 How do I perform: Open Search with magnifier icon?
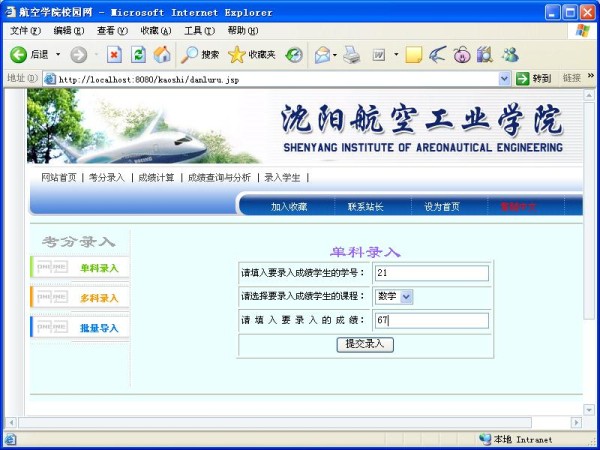coord(189,55)
